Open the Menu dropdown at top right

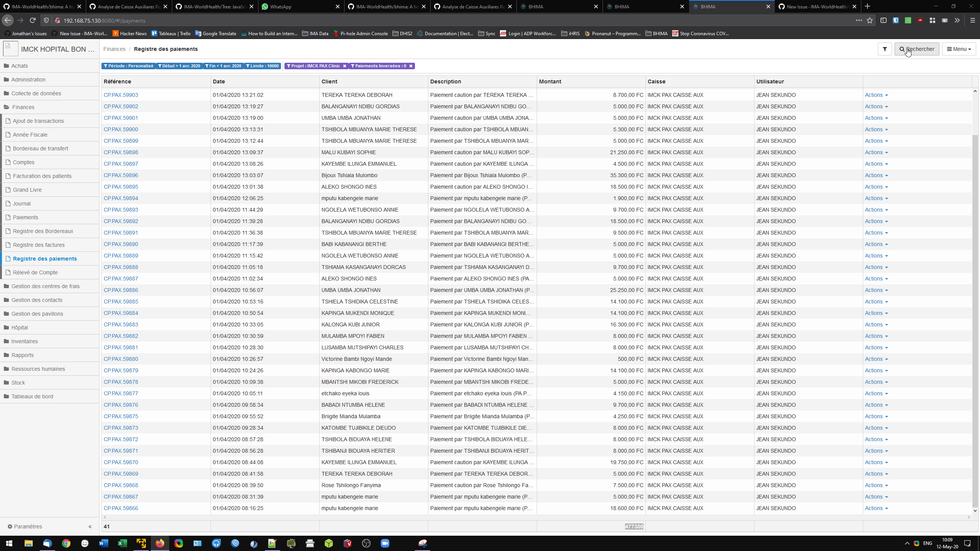[959, 49]
